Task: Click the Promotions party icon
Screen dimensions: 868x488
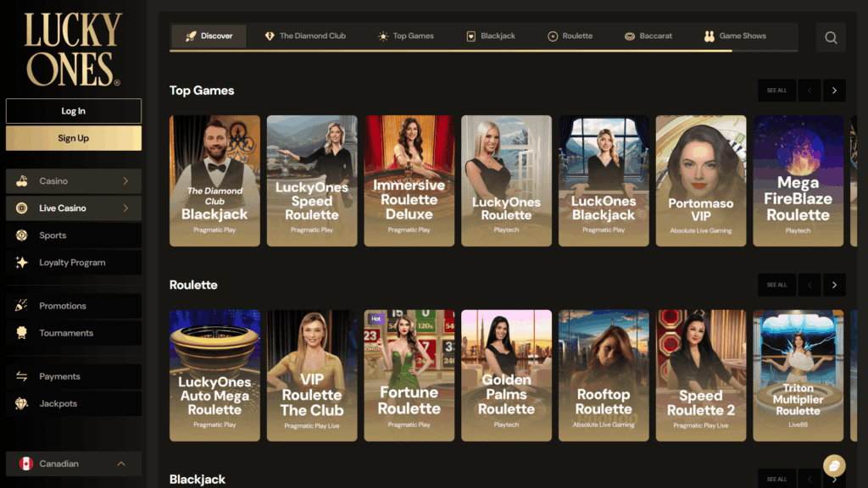Action: (x=22, y=306)
